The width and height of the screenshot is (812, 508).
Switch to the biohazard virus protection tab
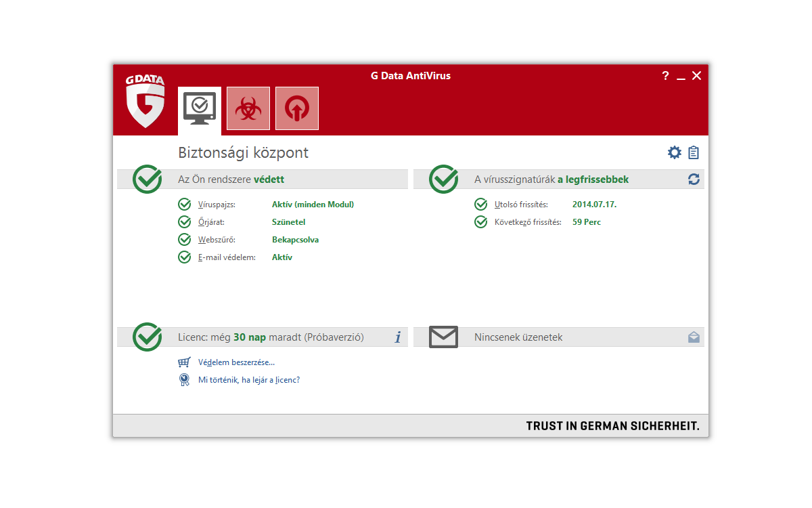248,108
